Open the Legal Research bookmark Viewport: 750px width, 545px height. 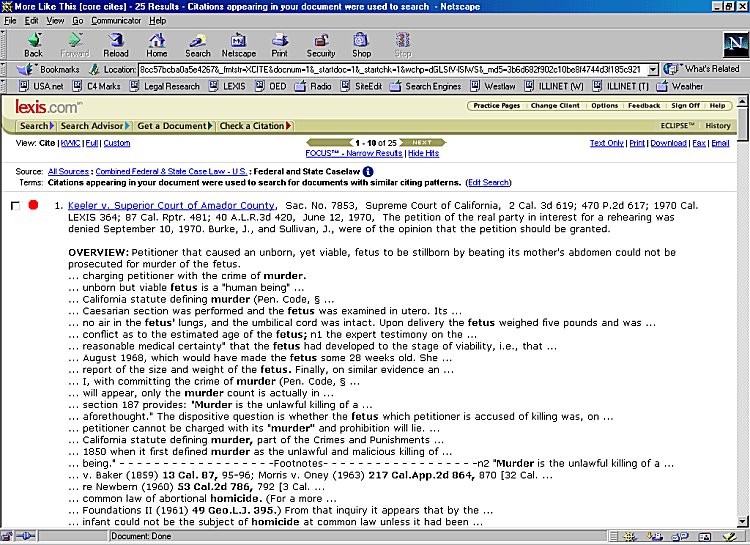(165, 86)
